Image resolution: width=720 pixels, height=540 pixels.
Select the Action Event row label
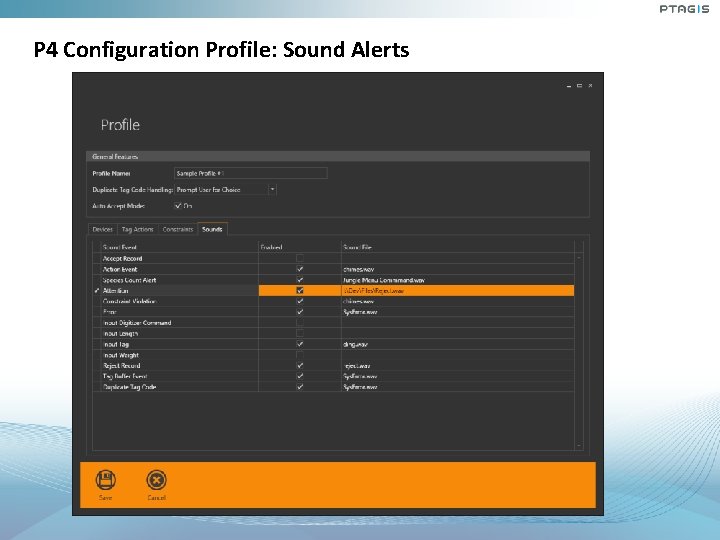pyautogui.click(x=120, y=269)
